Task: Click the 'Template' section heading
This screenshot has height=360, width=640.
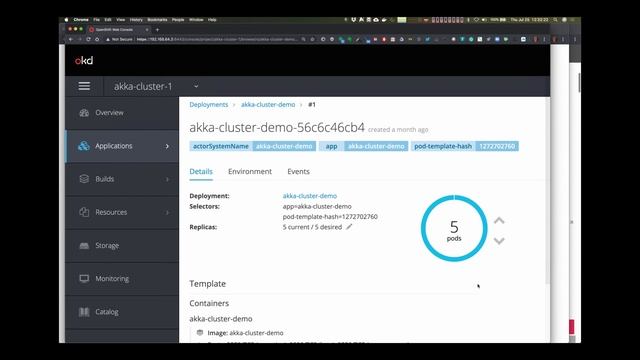Action: click(x=207, y=284)
